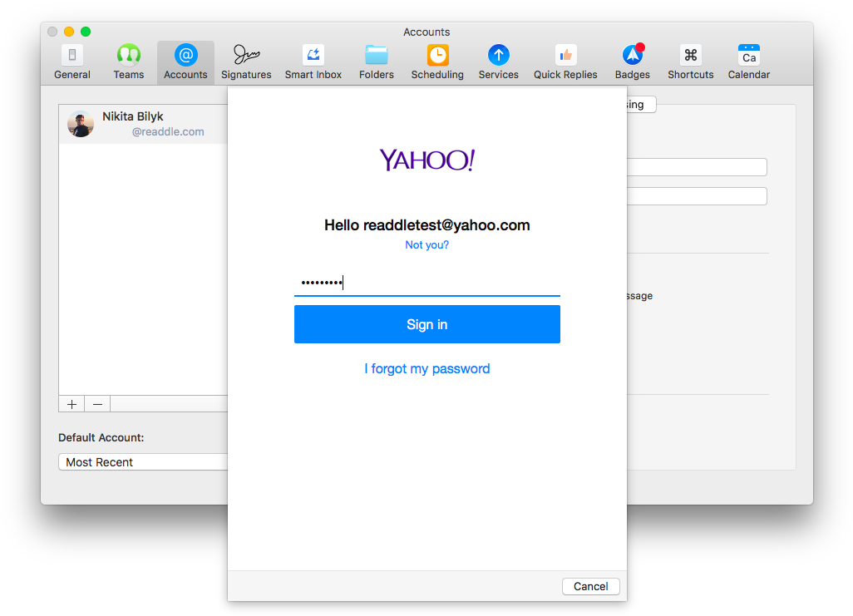The width and height of the screenshot is (853, 616).
Task: Open the Quick Replies preferences
Action: (565, 62)
